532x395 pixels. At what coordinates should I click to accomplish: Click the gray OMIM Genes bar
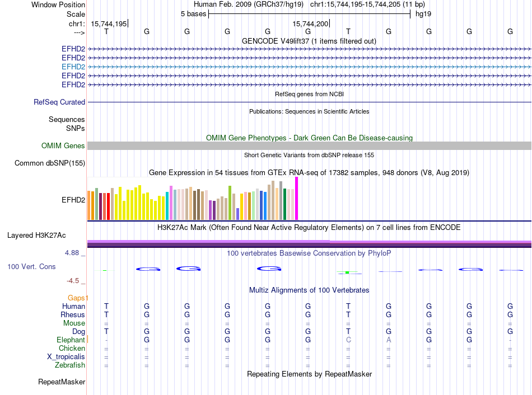[310, 146]
